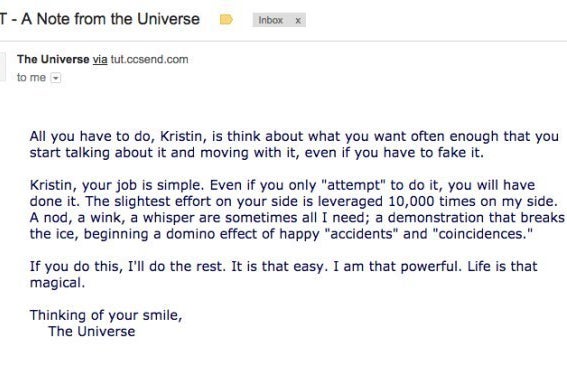Click the number "10,000" in the message

click(x=411, y=201)
